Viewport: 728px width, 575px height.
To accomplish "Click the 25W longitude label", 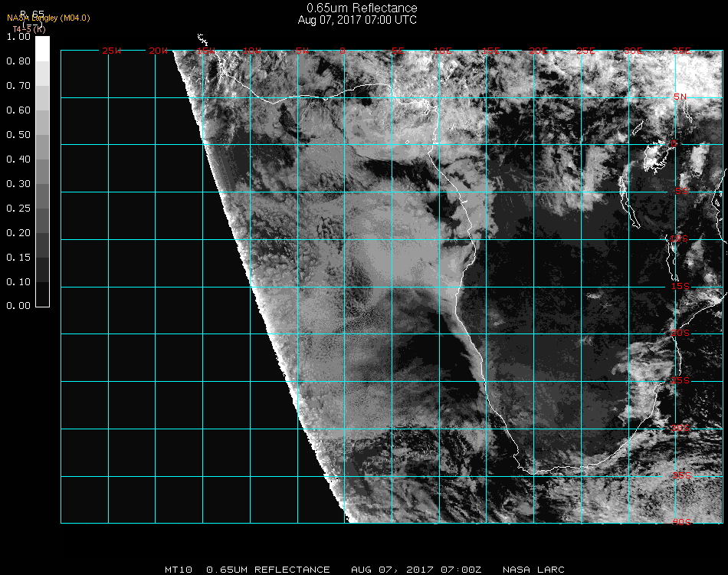I will [x=111, y=51].
